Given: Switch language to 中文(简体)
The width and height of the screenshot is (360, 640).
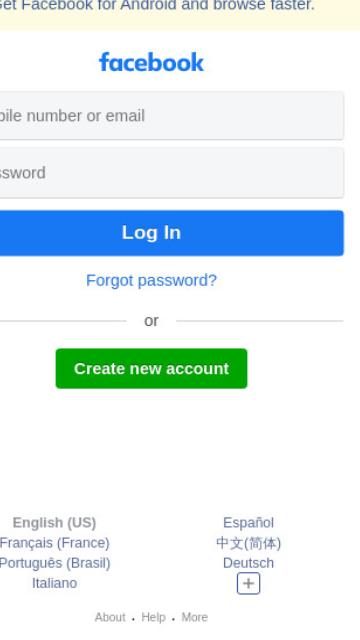Looking at the screenshot, I should tap(248, 543).
